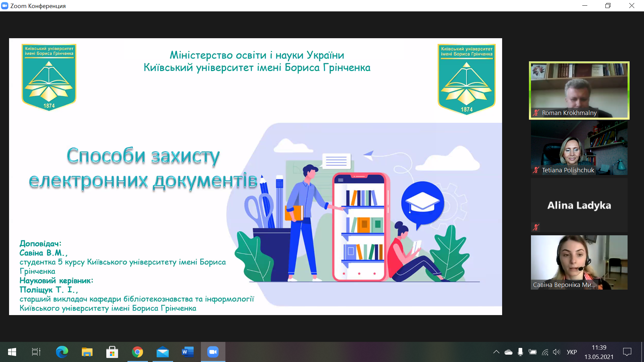Click slide title 'Способи захисту'
The image size is (644, 362).
click(x=143, y=156)
